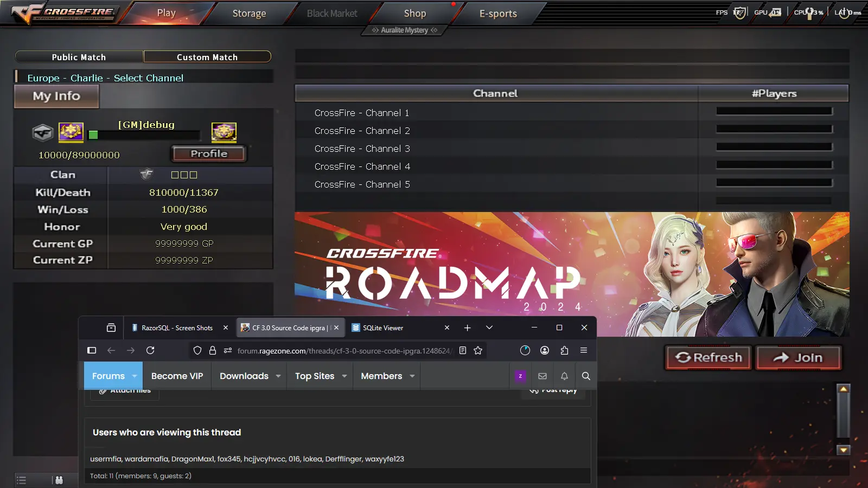Open the Firefox hamburger menu
The height and width of the screenshot is (488, 868).
(584, 350)
